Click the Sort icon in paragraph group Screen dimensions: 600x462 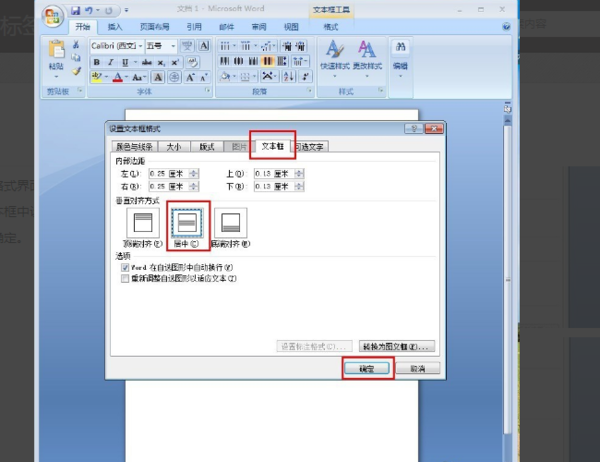289,77
